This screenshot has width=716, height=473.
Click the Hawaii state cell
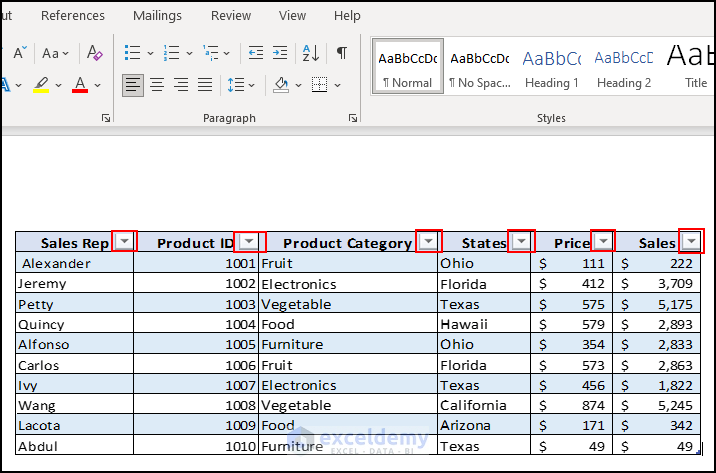pyautogui.click(x=484, y=324)
